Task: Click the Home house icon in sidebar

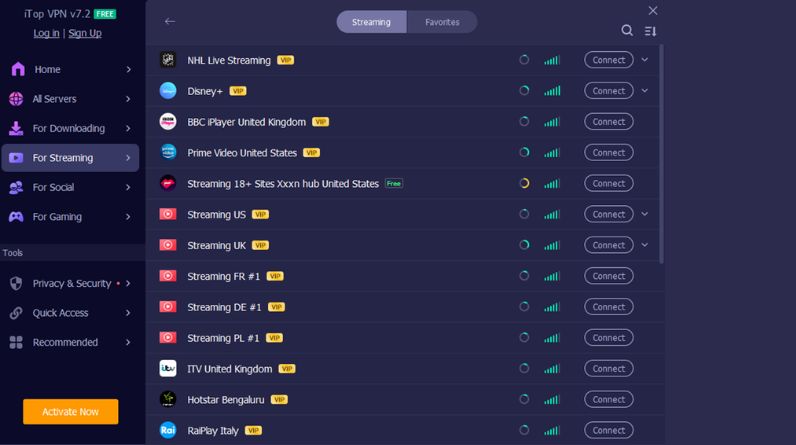Action: coord(18,69)
